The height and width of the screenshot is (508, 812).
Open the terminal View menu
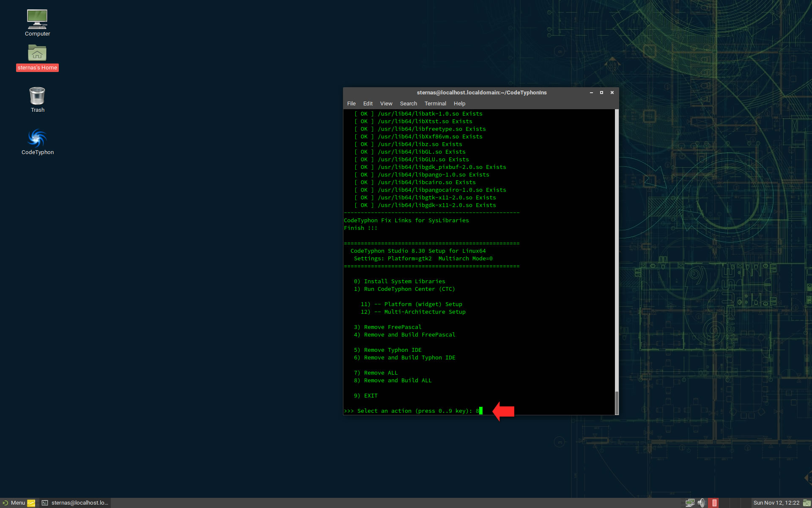[386, 104]
